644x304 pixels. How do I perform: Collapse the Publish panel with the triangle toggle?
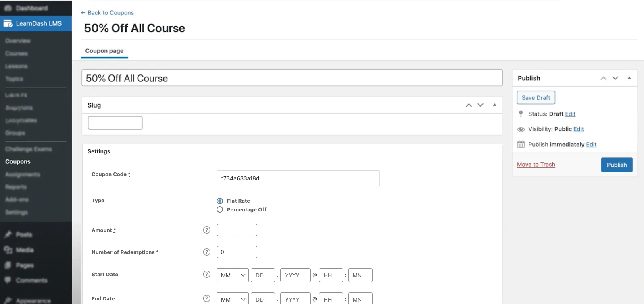click(x=629, y=78)
